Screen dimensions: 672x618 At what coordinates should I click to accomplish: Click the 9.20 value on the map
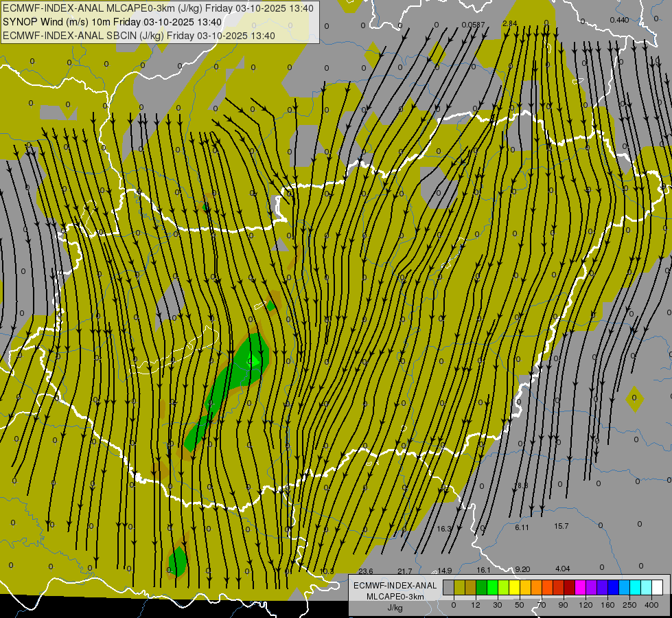coord(522,569)
